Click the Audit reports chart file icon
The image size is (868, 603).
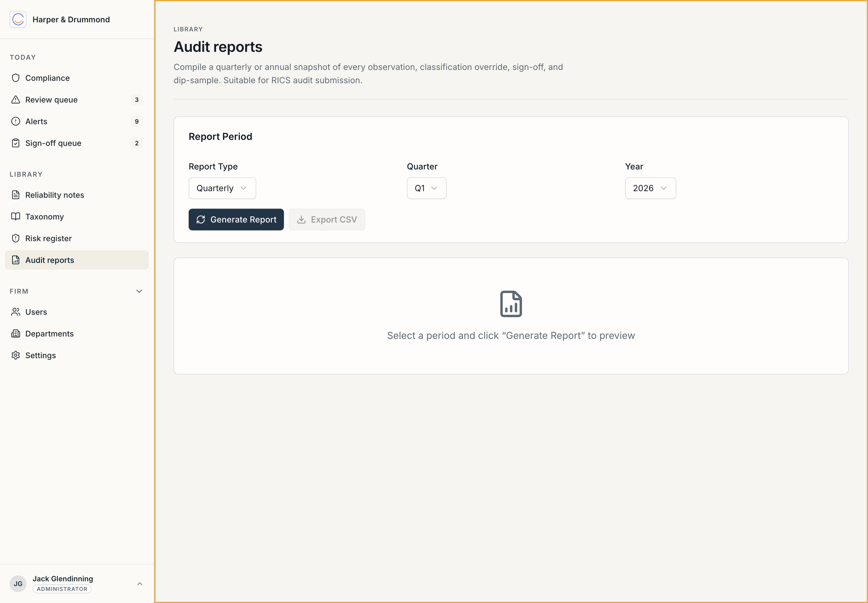pos(15,260)
